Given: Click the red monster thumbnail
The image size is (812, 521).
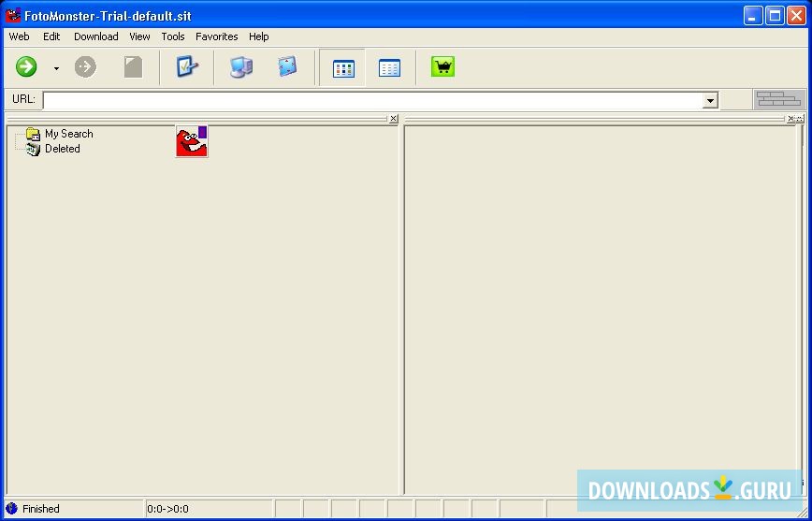Looking at the screenshot, I should (192, 141).
